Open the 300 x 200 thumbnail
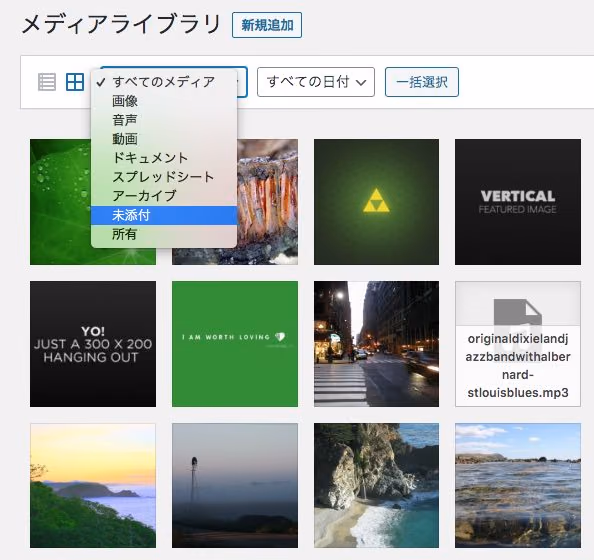594x560 pixels. 93,344
